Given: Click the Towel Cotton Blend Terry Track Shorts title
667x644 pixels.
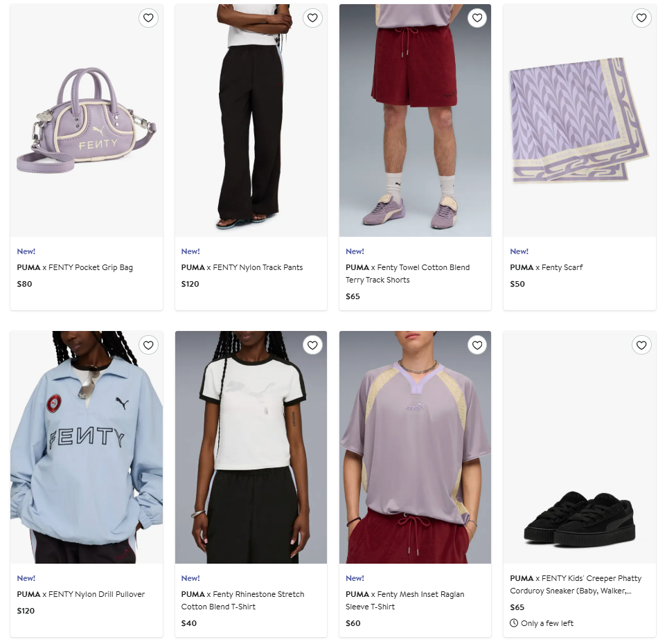Looking at the screenshot, I should pyautogui.click(x=407, y=274).
